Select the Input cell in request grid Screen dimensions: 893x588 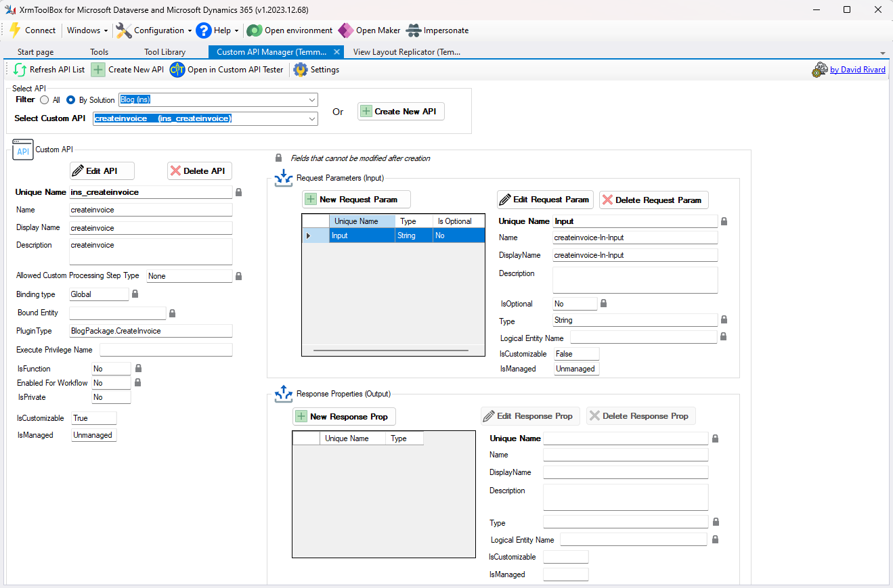[362, 235]
